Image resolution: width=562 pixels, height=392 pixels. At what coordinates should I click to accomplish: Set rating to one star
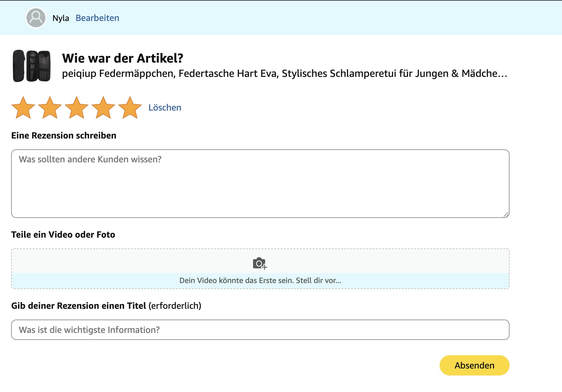tap(23, 108)
